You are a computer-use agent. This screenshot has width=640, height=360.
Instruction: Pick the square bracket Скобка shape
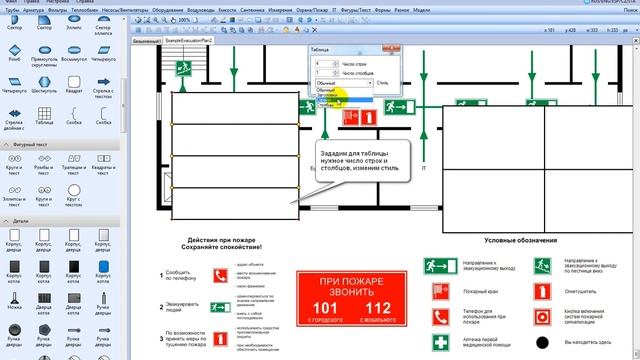tap(103, 116)
